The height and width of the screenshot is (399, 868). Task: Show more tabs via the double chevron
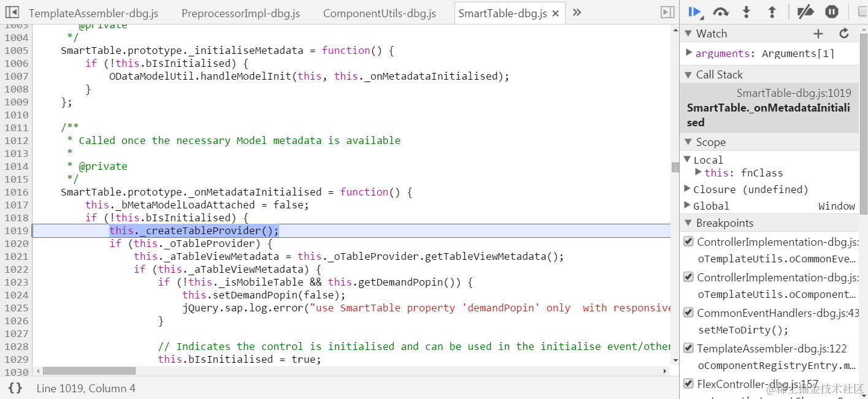tap(577, 12)
